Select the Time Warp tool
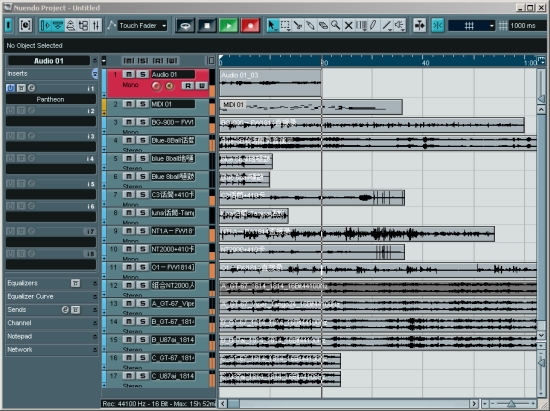 361,25
